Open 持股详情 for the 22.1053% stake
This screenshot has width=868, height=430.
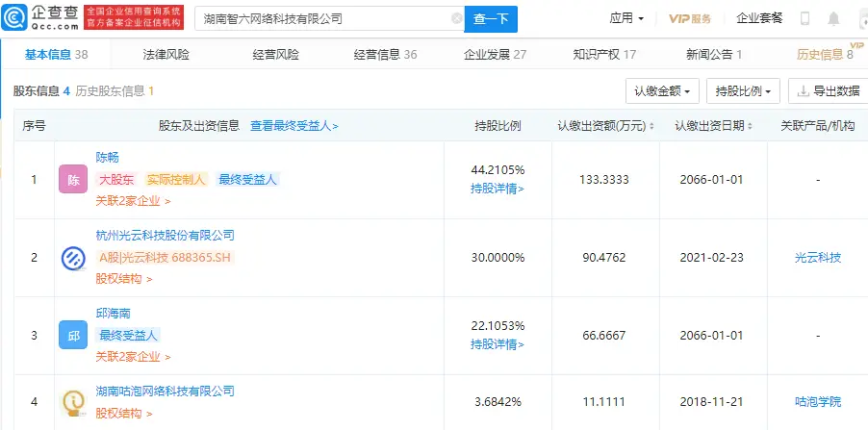point(498,344)
